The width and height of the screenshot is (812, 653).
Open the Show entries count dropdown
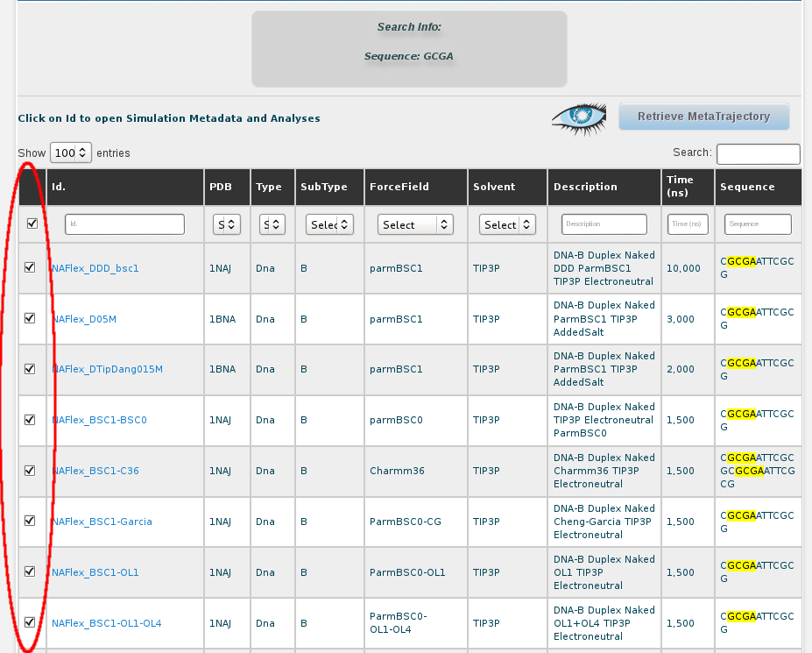tap(71, 153)
